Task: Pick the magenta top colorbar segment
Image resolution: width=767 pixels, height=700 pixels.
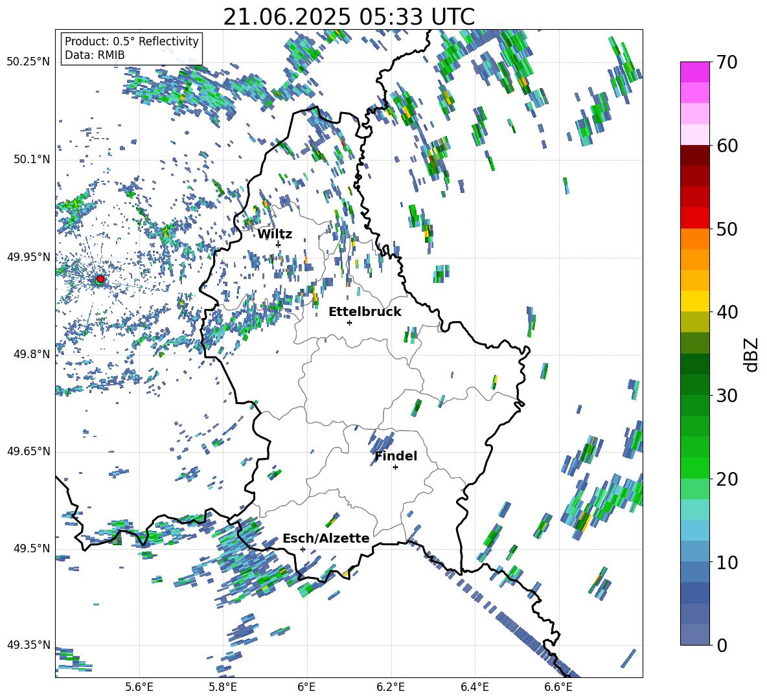Action: [695, 72]
